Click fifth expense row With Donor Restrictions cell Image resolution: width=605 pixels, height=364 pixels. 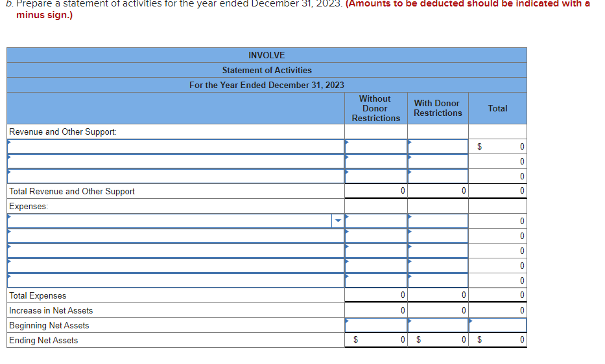pos(438,280)
